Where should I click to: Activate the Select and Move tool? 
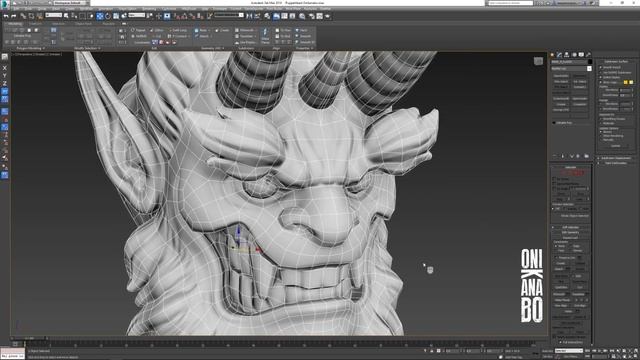point(100,16)
